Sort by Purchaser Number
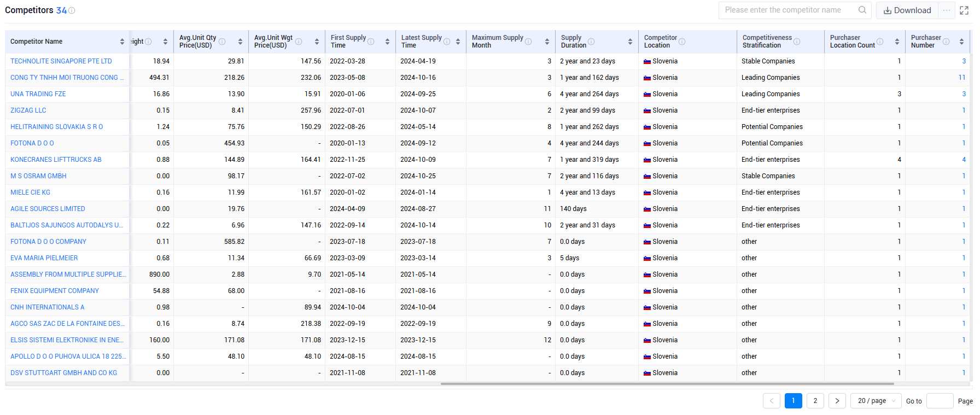The image size is (980, 415). point(961,42)
